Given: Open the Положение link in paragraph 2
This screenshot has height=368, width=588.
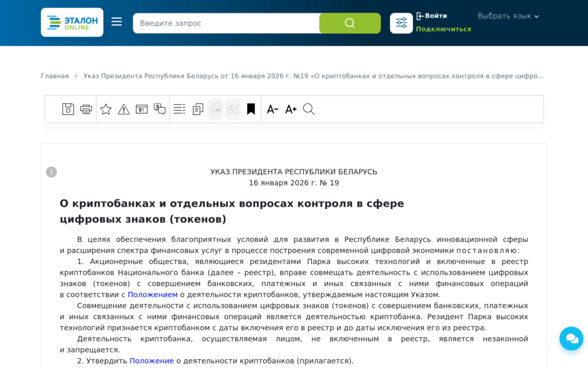Looking at the screenshot, I should [152, 361].
